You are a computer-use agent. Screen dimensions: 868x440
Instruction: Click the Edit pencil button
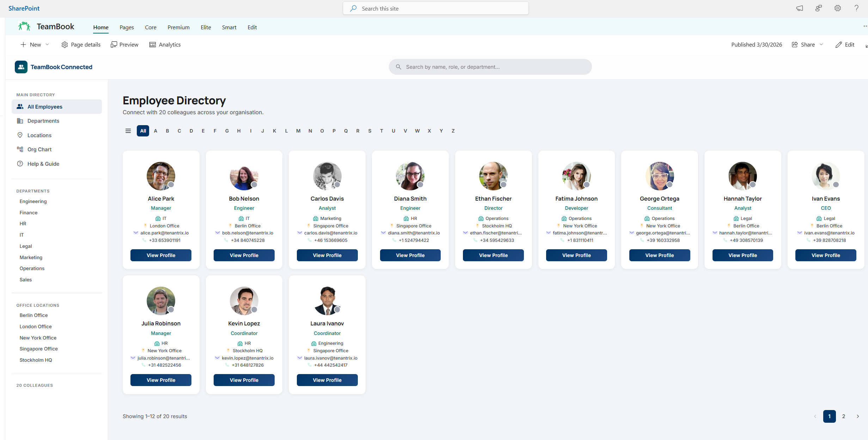pyautogui.click(x=845, y=44)
